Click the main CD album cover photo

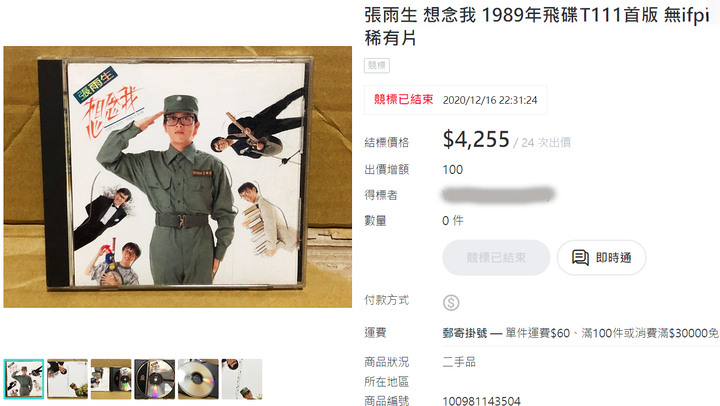[x=178, y=177]
